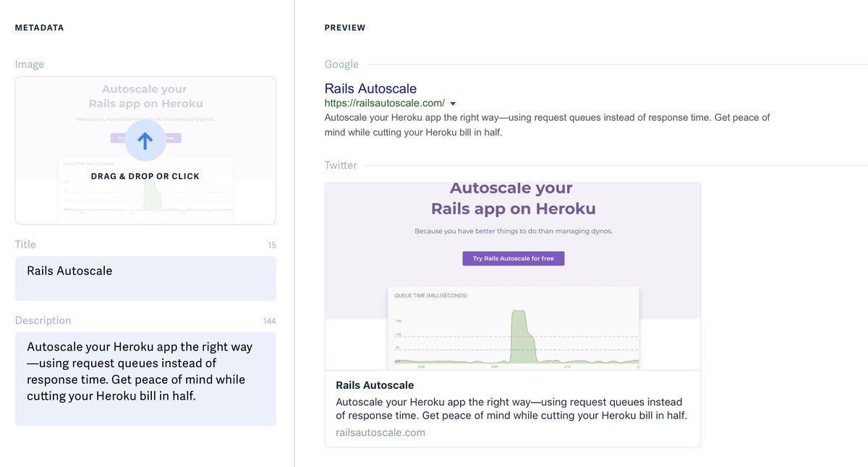Screen dimensions: 868x467
Task: Click railsautoscale.com domain in Twitter card
Action: click(380, 433)
